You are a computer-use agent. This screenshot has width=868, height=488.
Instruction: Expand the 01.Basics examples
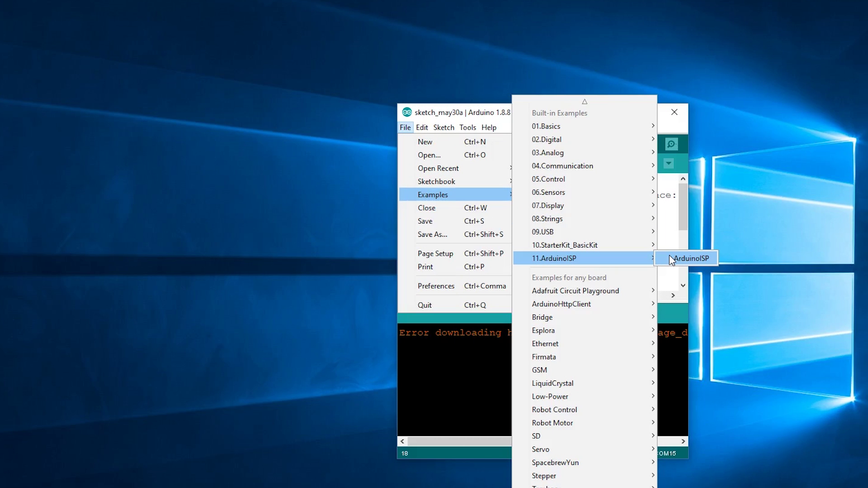coord(585,126)
